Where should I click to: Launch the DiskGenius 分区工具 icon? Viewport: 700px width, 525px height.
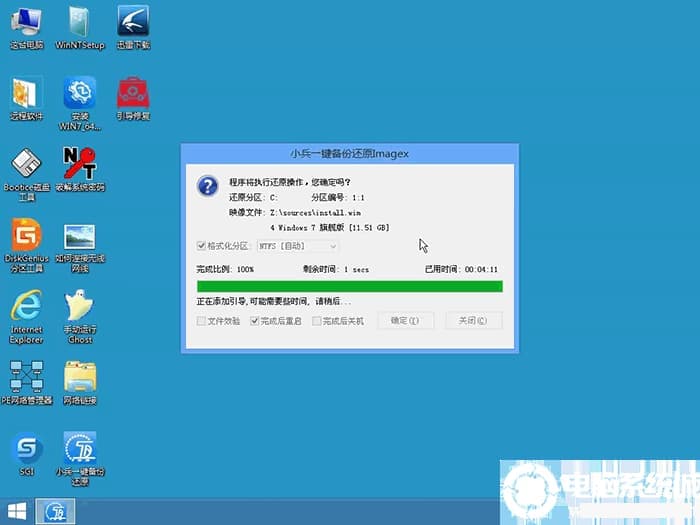coord(26,237)
